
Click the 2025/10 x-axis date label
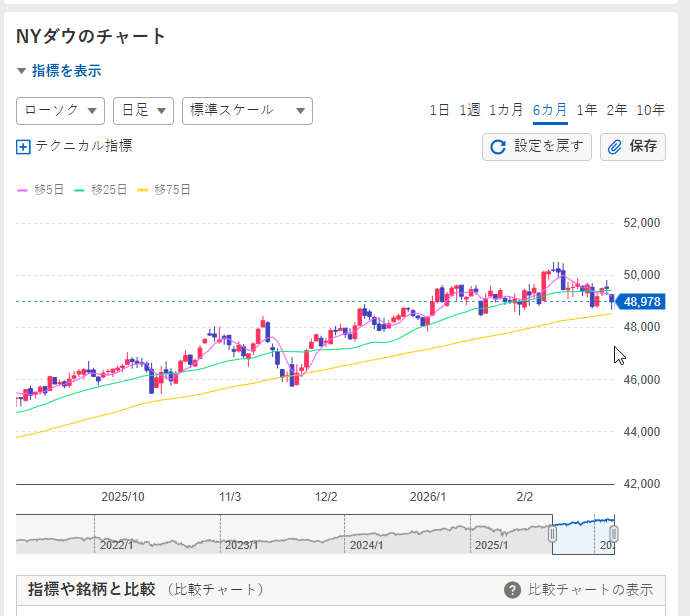coord(123,497)
